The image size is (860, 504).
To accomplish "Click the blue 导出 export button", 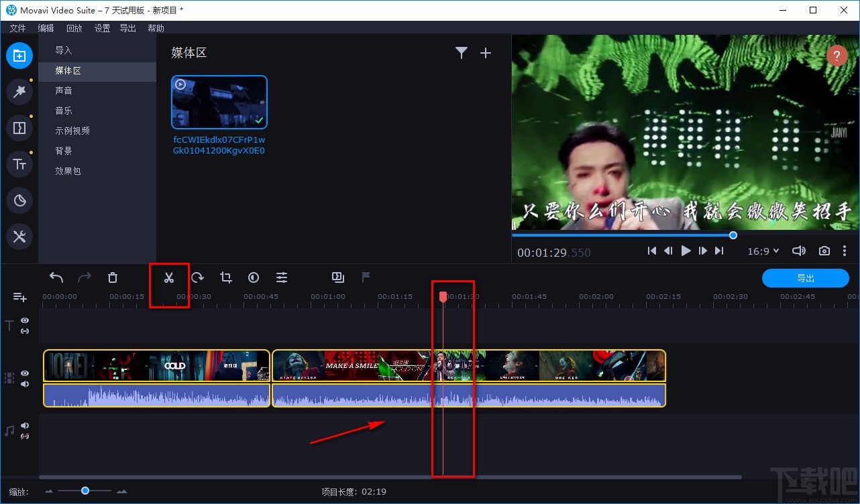I will tap(806, 278).
